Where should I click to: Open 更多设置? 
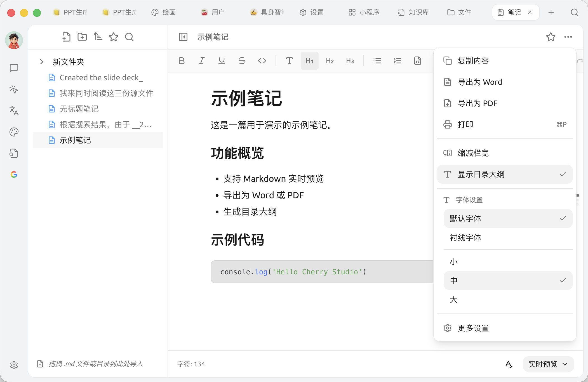point(505,328)
